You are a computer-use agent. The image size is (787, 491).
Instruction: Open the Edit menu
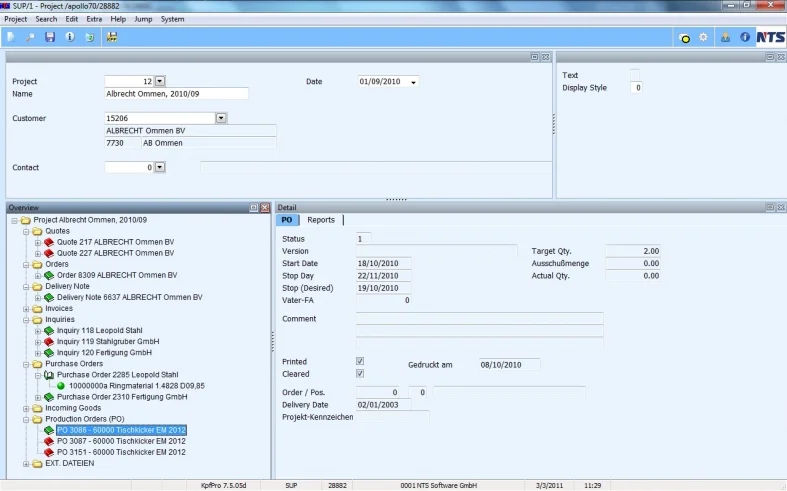72,19
